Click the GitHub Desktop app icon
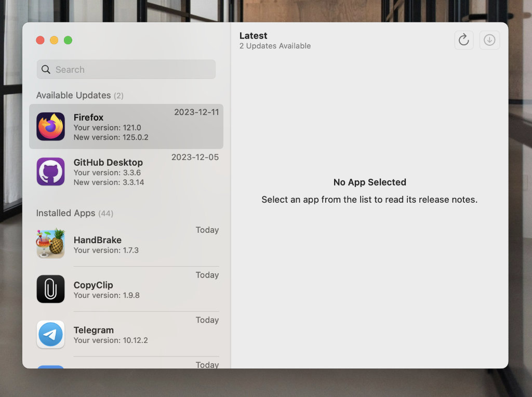 click(x=50, y=171)
